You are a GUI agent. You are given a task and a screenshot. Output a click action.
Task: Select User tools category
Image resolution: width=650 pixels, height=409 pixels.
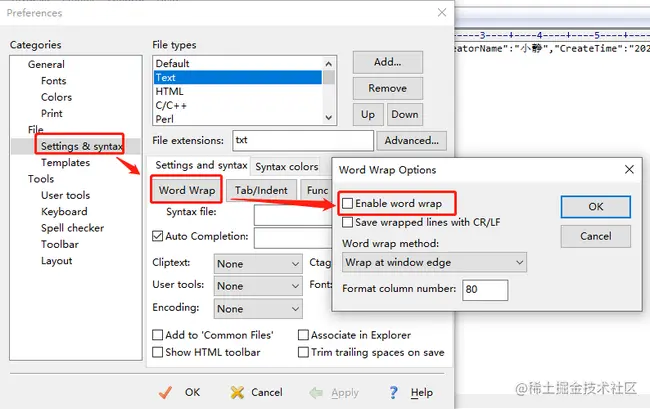click(x=65, y=195)
